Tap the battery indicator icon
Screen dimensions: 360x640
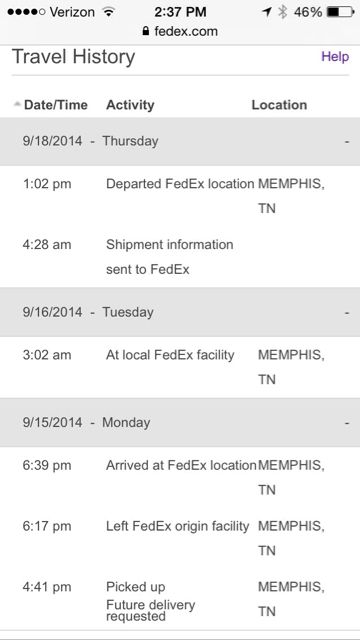click(340, 12)
